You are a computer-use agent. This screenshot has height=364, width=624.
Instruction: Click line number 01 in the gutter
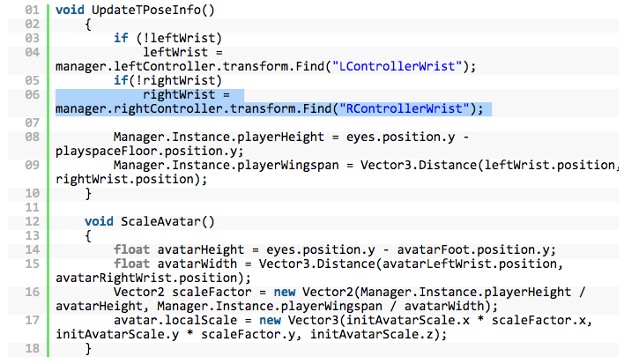tap(33, 10)
